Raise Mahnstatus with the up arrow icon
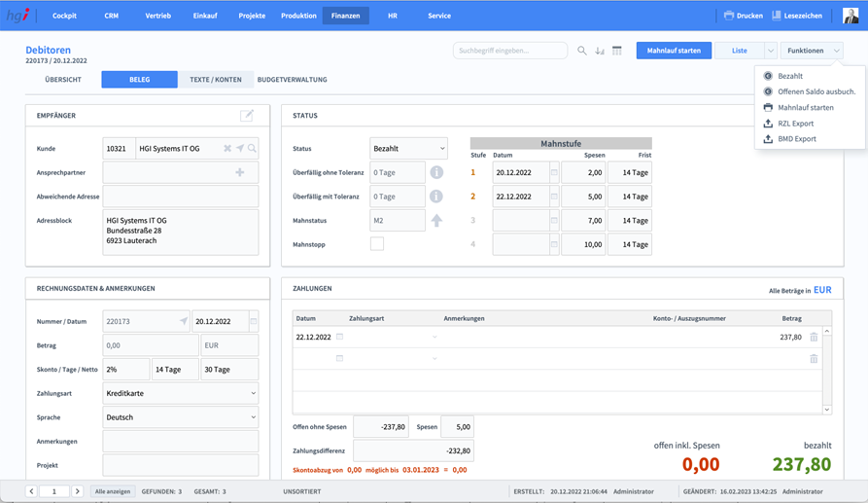 coord(436,221)
